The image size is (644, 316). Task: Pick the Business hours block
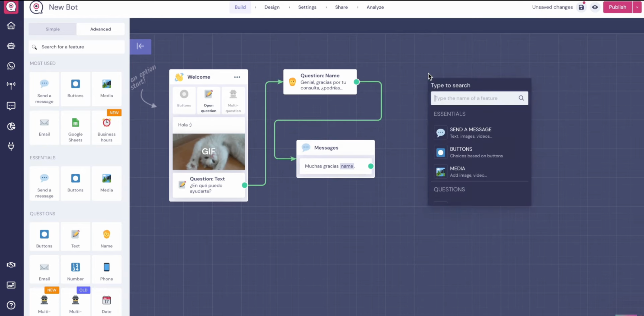tap(107, 128)
